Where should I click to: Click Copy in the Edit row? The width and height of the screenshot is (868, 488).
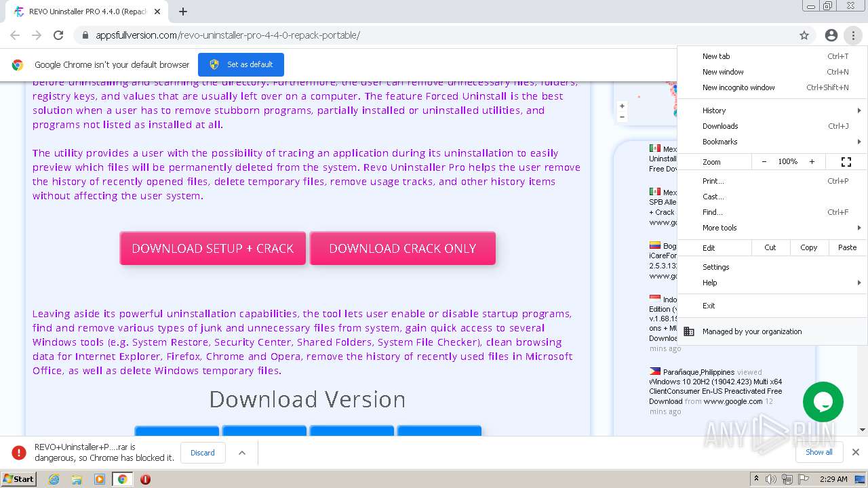tap(809, 247)
